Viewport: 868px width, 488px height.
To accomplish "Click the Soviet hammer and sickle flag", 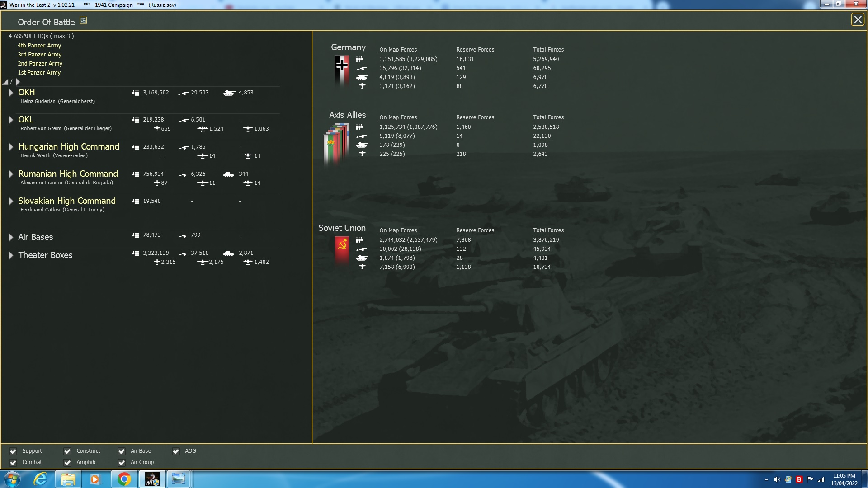I will point(342,249).
